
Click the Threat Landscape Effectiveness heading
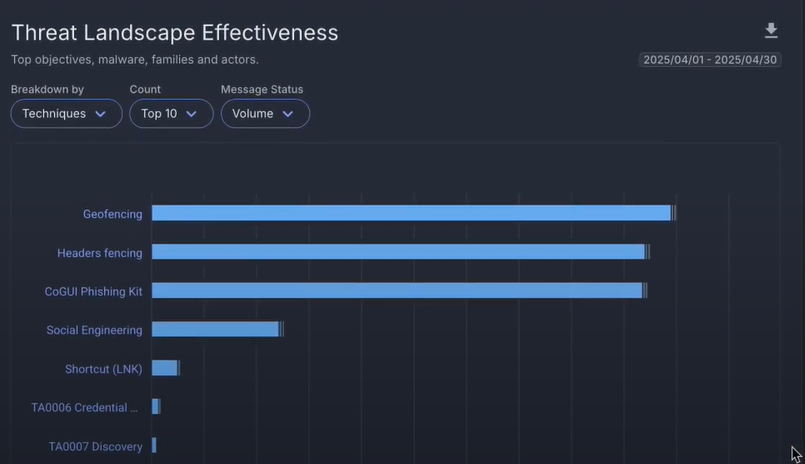click(x=174, y=33)
